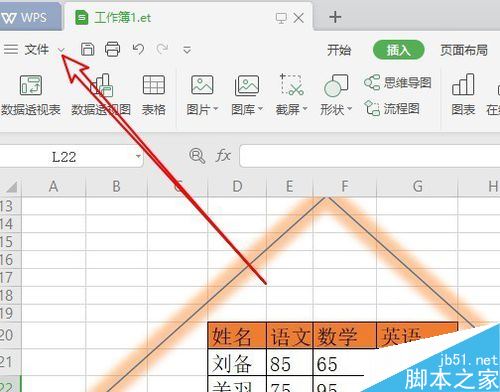Select row 15 header
Image resolution: width=500 pixels, height=392 pixels.
pos(10,242)
